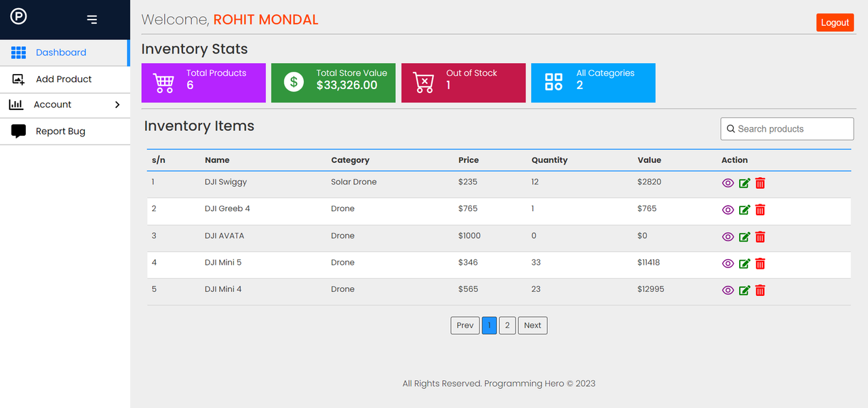Edit the DJI AVATA product

click(745, 237)
